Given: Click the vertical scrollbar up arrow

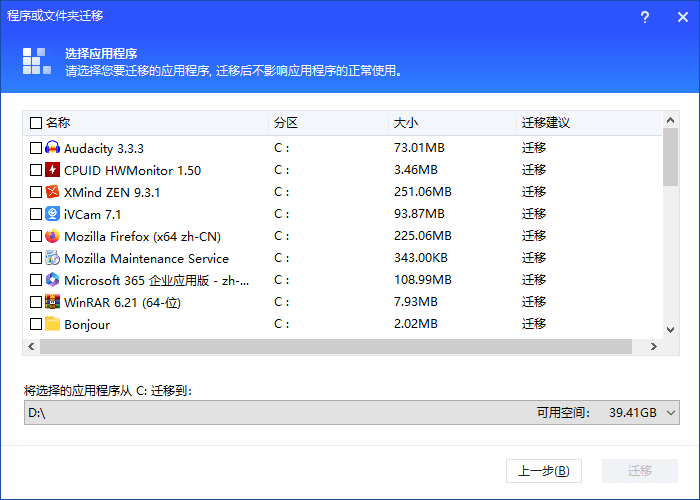Looking at the screenshot, I should 670,120.
